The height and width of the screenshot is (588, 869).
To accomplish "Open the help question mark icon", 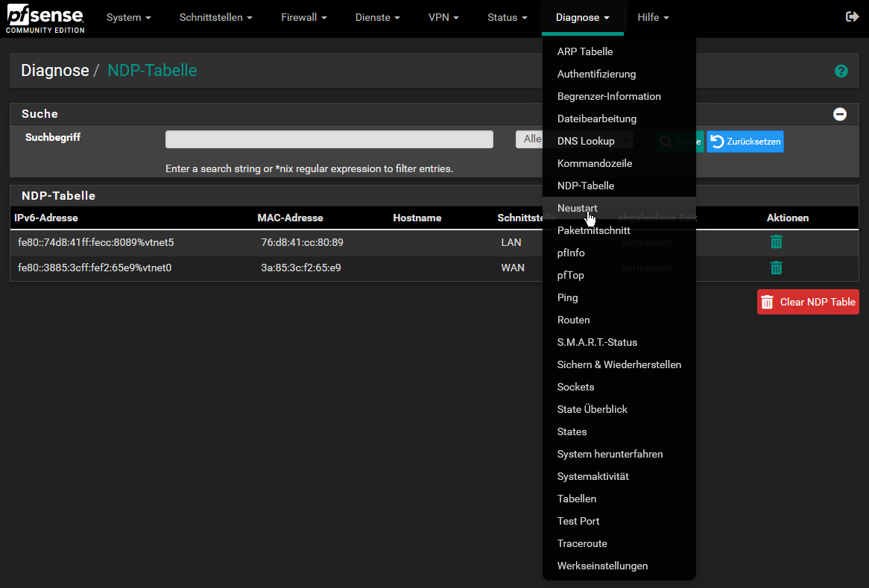I will click(x=841, y=72).
